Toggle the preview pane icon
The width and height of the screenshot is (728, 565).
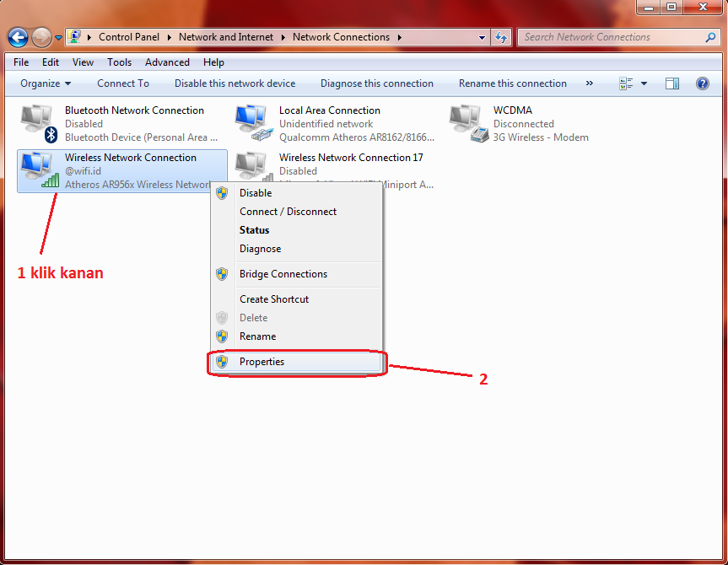672,83
